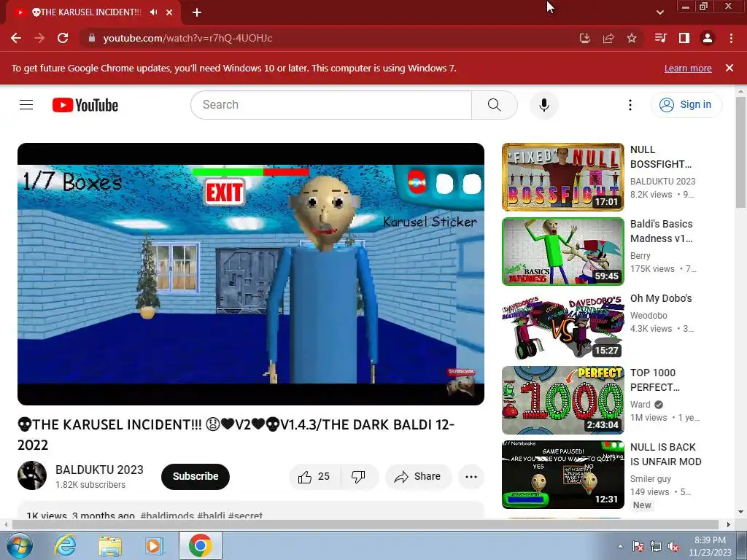This screenshot has height=560, width=747.
Task: Click the search magnifier button
Action: pyautogui.click(x=494, y=105)
